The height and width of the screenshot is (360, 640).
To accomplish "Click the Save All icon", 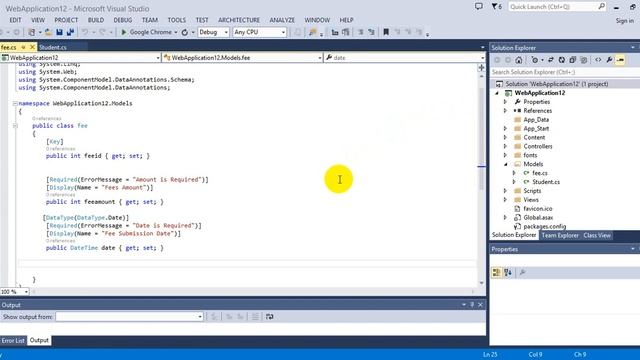I will pyautogui.click(x=70, y=32).
